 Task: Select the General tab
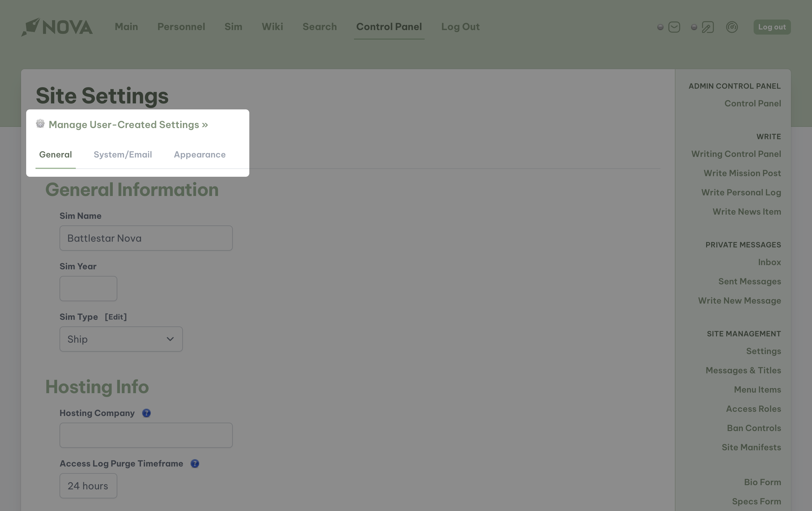coord(55,155)
